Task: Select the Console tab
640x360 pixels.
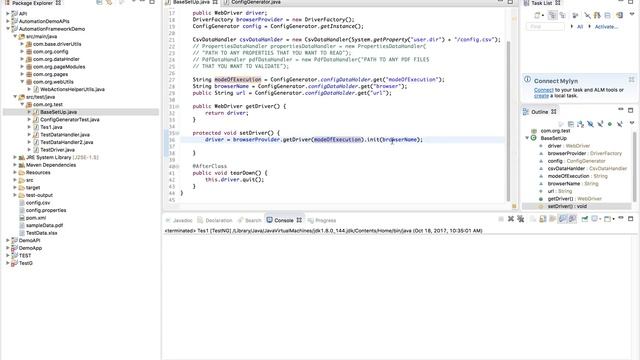Action: 284,220
